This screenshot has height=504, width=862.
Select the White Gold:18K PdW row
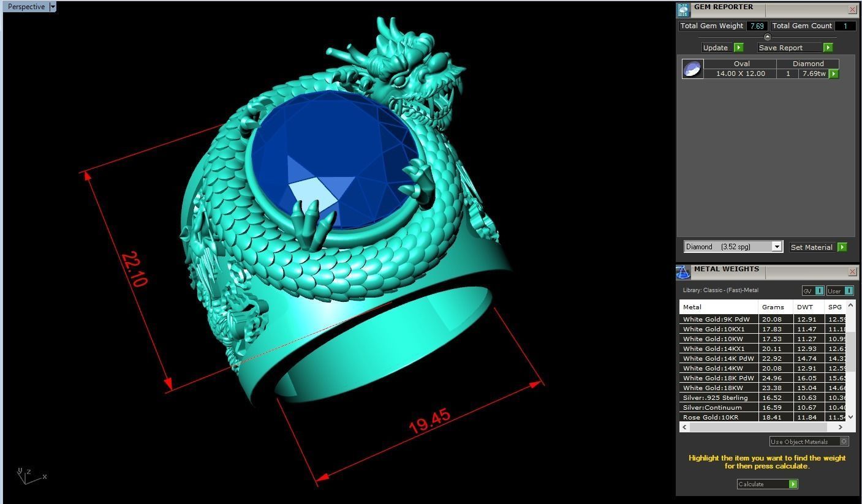[x=762, y=378]
